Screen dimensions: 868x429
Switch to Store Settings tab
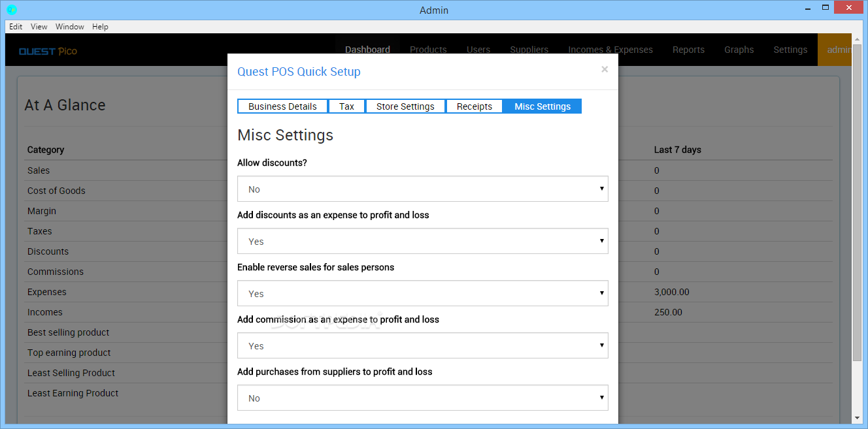405,106
